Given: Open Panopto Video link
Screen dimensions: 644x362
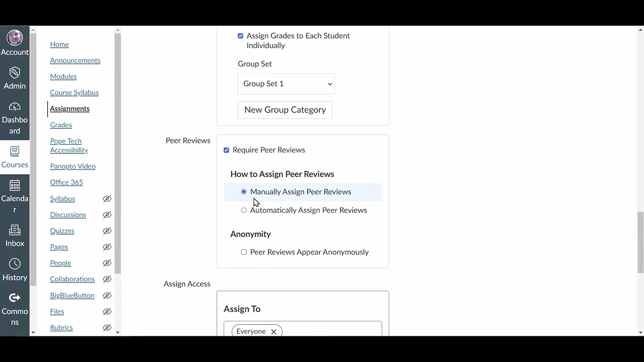Looking at the screenshot, I should [73, 166].
